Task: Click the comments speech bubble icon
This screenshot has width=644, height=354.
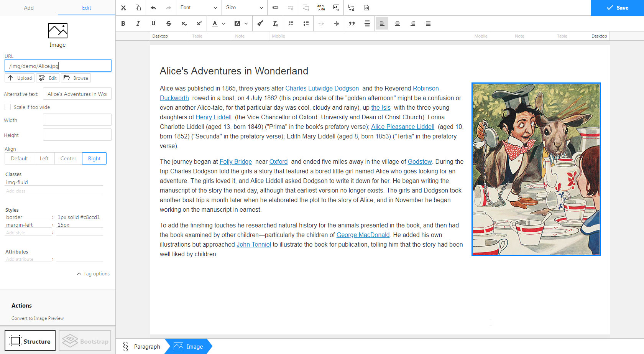Action: (306, 8)
